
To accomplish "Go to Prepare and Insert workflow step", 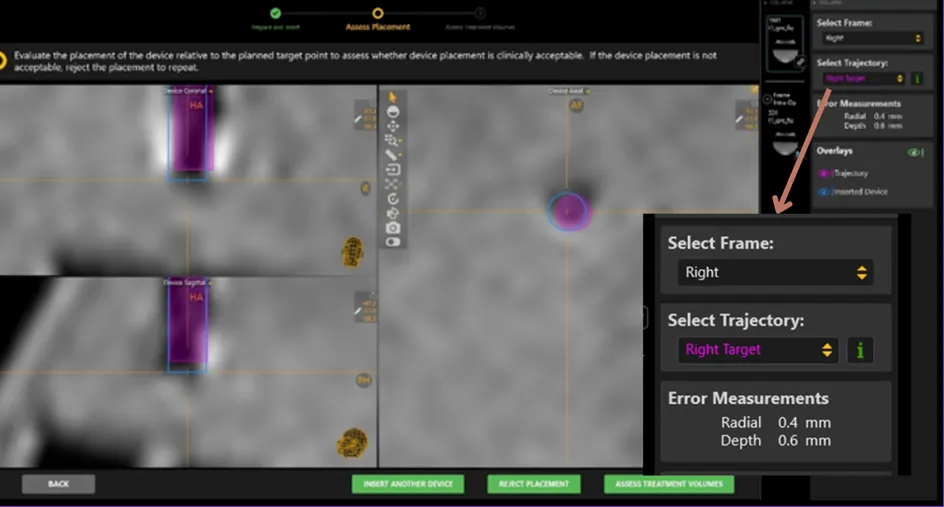I will (275, 14).
